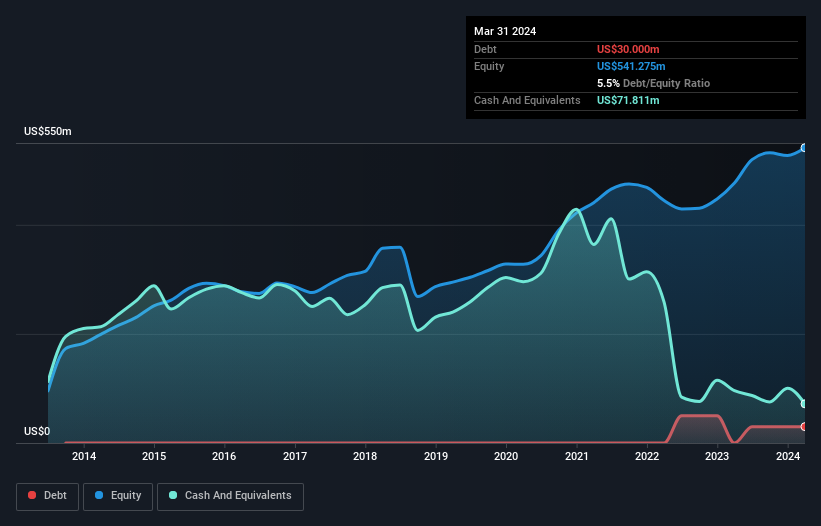Toggle the Equity series legend button

click(x=118, y=496)
